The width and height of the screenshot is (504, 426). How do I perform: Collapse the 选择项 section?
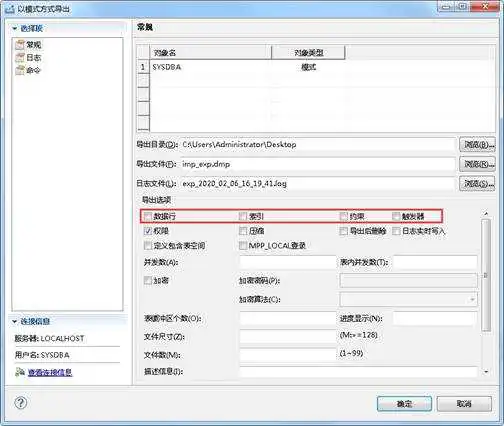pos(14,29)
